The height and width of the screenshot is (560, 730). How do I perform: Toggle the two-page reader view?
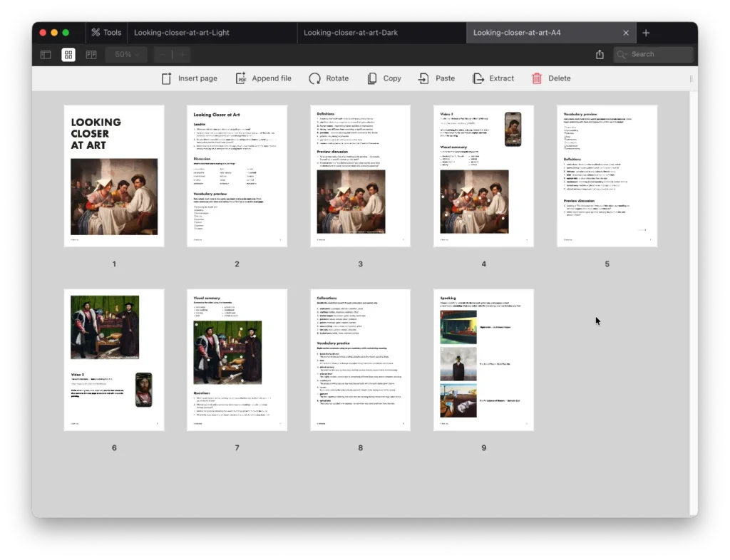pyautogui.click(x=91, y=55)
